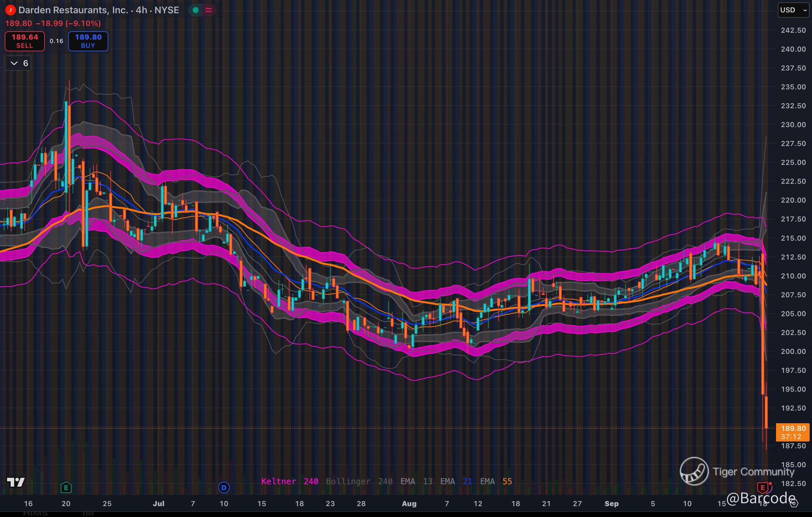Select the Bollinger 240 indicator label
This screenshot has height=517, width=812.
click(359, 481)
